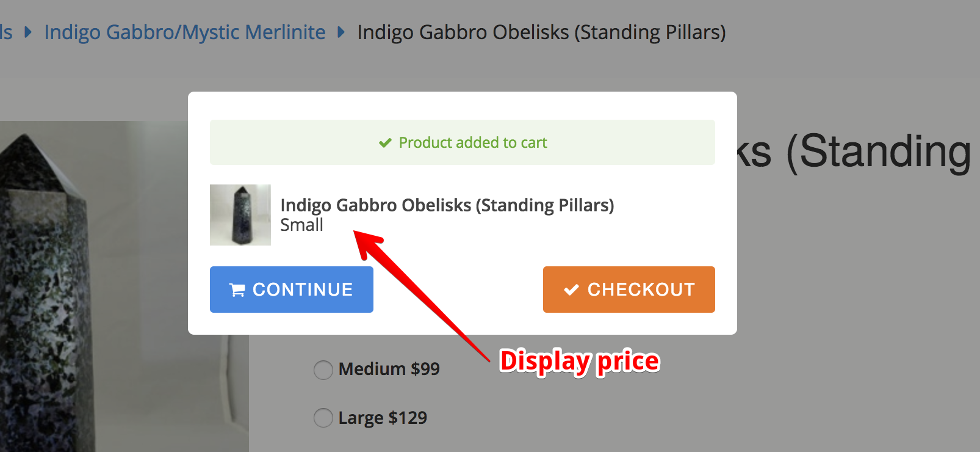
Task: Click the truncated breadcrumb link at far left
Action: point(6,32)
